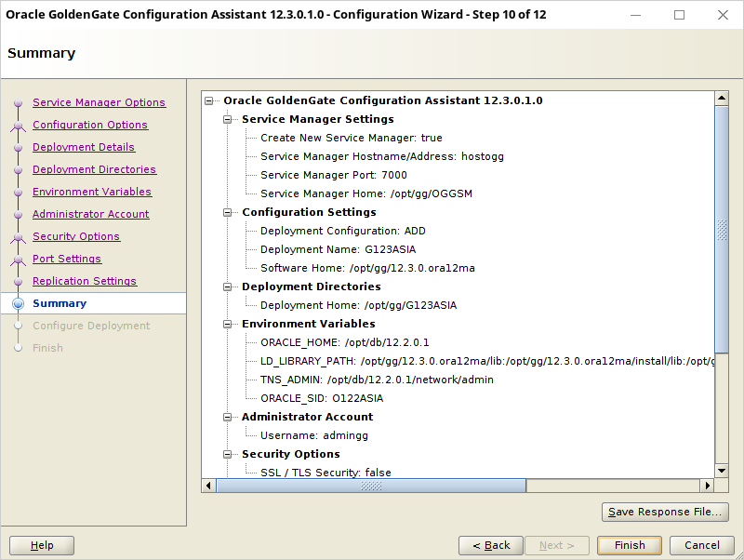Click the horizontal scrollbar right arrow
The height and width of the screenshot is (560, 744).
pyautogui.click(x=708, y=486)
